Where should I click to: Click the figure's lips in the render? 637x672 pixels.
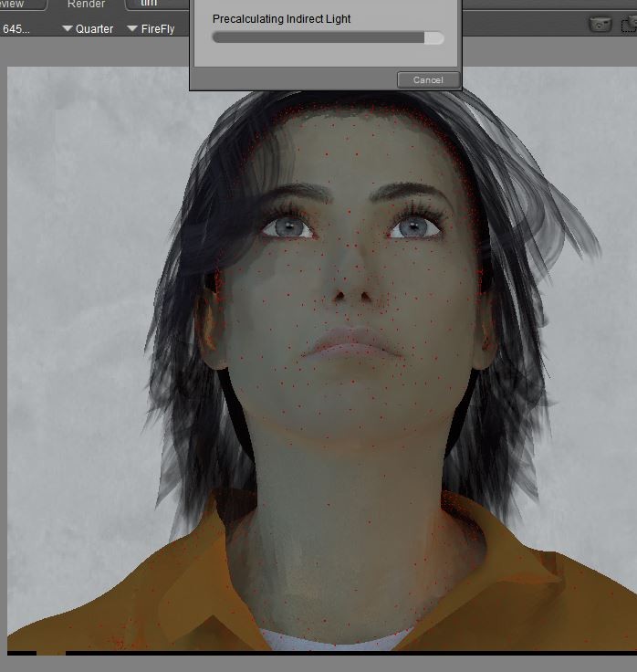point(354,345)
